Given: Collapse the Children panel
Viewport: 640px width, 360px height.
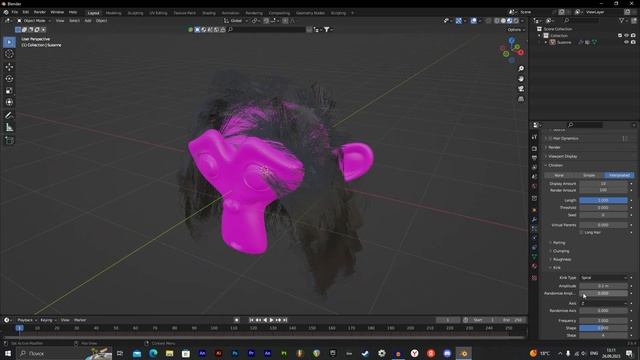Looking at the screenshot, I should (555, 166).
